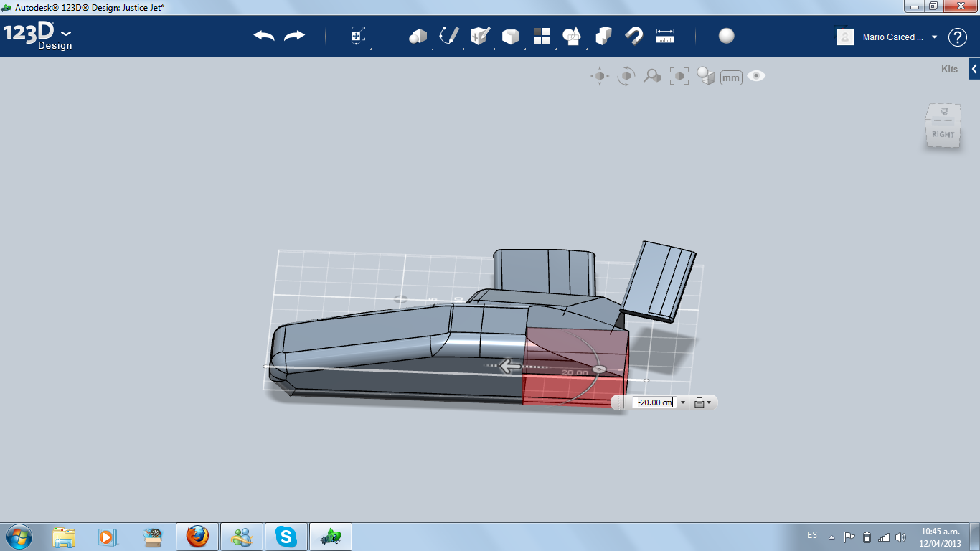Image resolution: width=980 pixels, height=551 pixels.
Task: Click the network signal tray icon
Action: pos(884,537)
